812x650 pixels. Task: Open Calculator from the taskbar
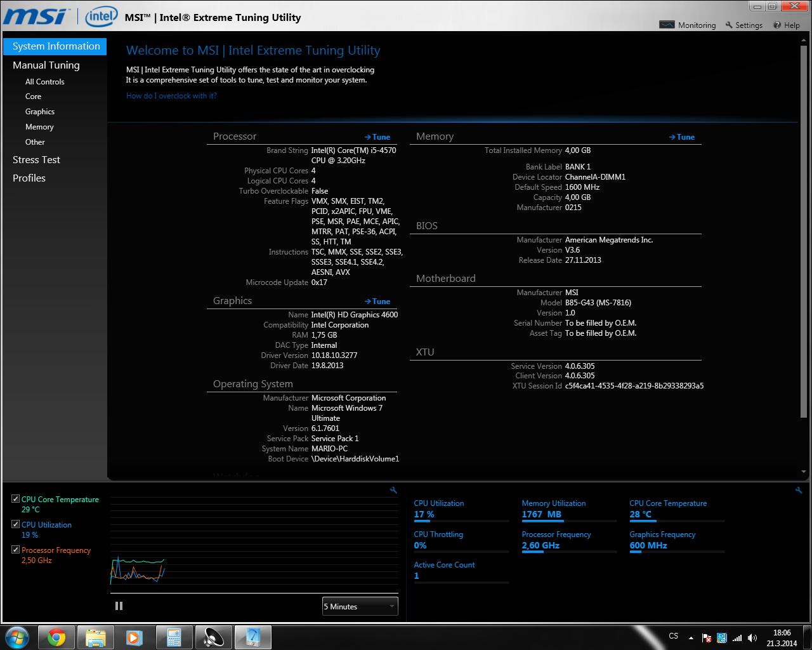(174, 637)
